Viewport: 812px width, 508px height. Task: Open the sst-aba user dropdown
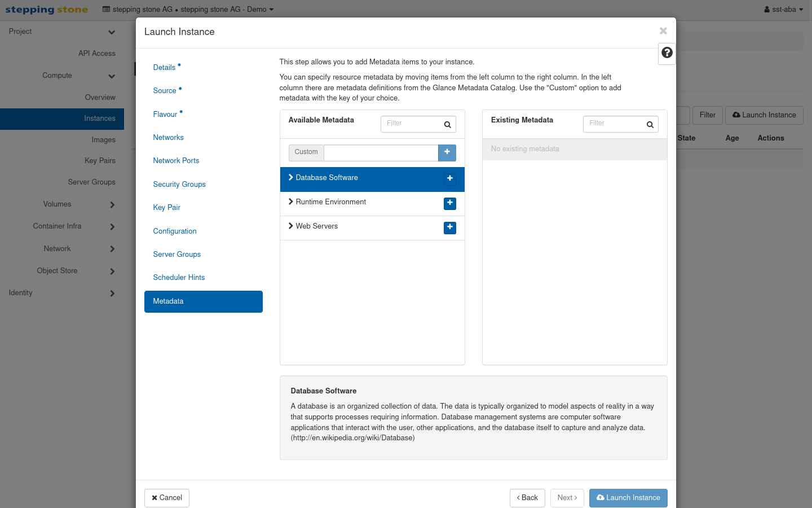tap(783, 10)
